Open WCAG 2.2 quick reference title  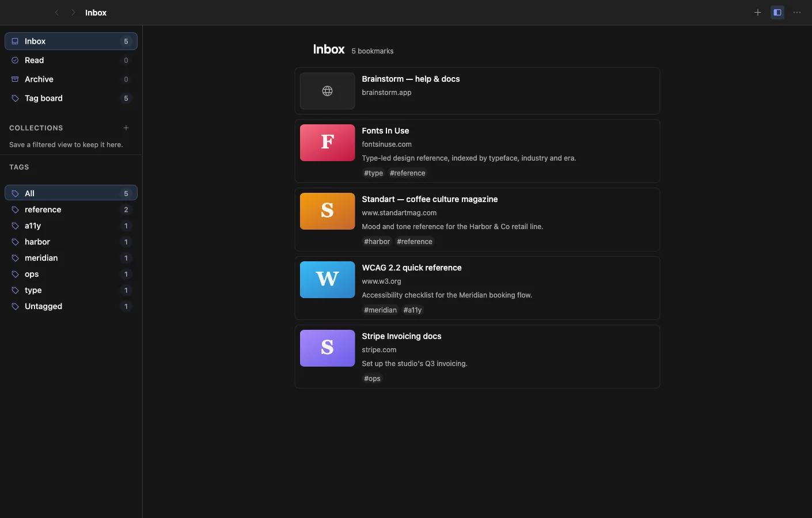[412, 268]
